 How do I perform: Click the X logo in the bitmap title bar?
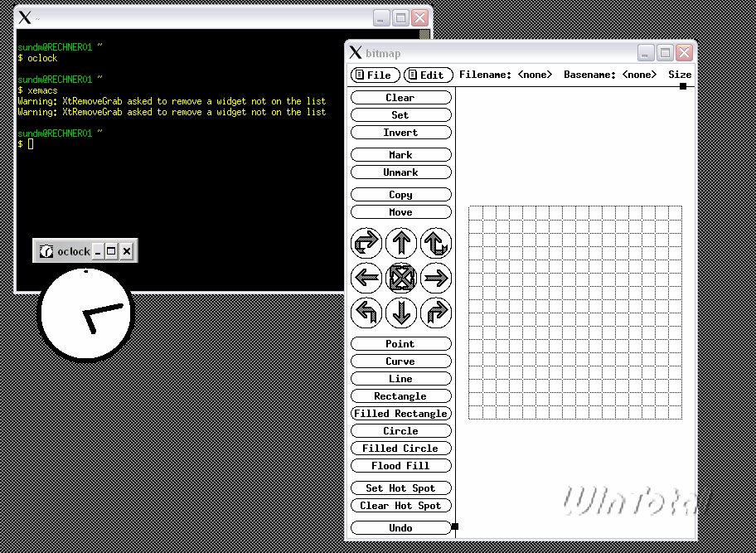[356, 52]
